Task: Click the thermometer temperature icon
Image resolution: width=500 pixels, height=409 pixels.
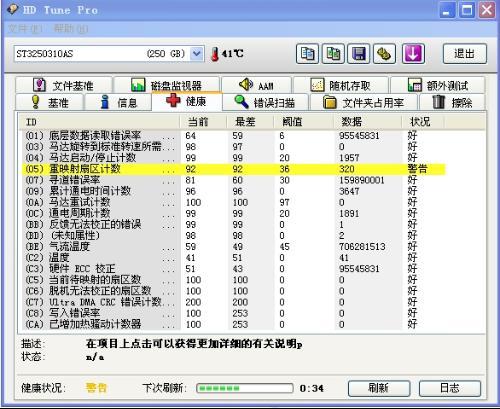Action: (x=215, y=54)
